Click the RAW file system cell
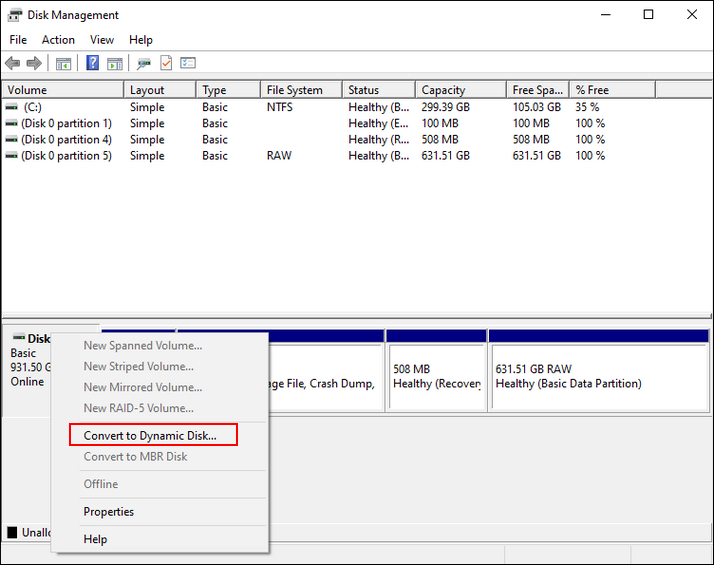 [x=279, y=156]
